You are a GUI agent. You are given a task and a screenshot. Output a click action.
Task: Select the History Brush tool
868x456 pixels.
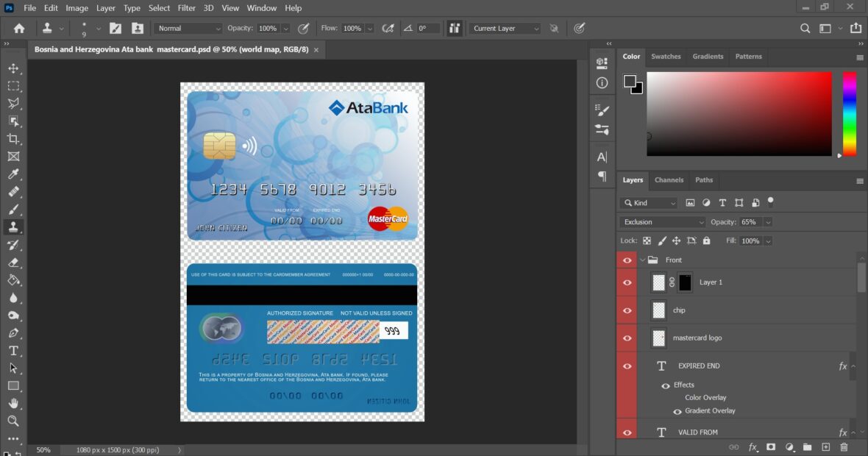click(x=13, y=245)
